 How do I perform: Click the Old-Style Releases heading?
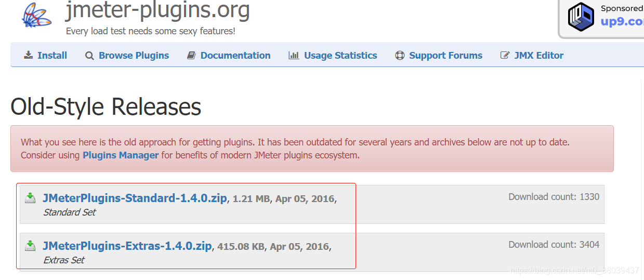(x=106, y=107)
